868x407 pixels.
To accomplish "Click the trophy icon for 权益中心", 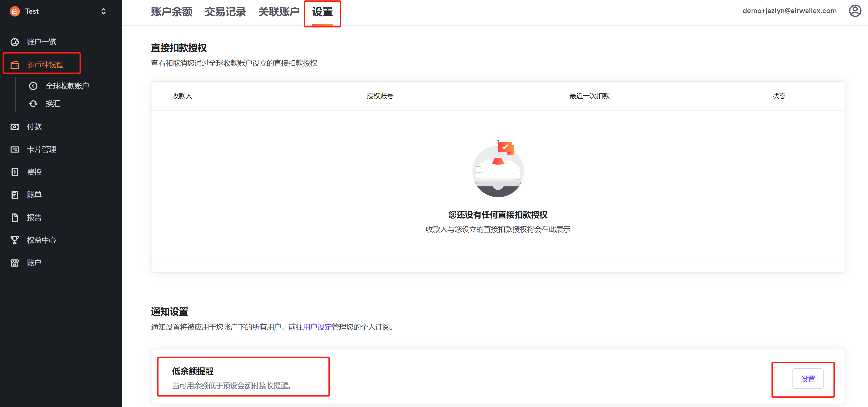I will tap(14, 240).
